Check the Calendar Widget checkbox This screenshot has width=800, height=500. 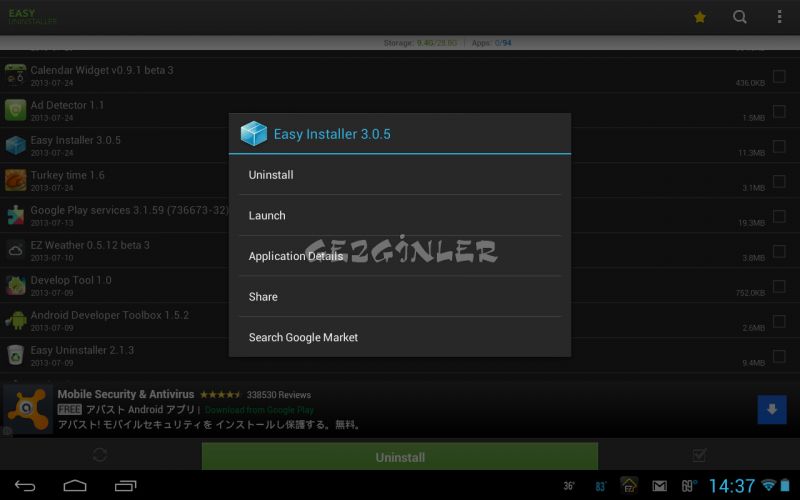point(779,76)
